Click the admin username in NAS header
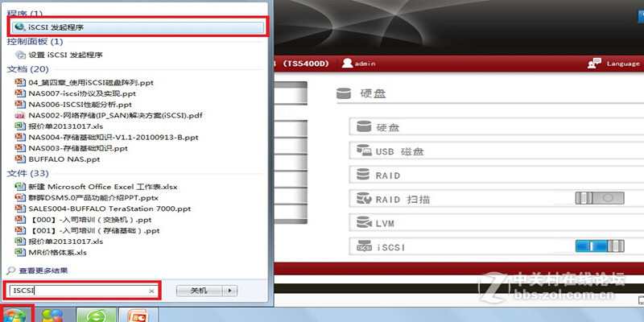This screenshot has width=644, height=322. (x=365, y=64)
